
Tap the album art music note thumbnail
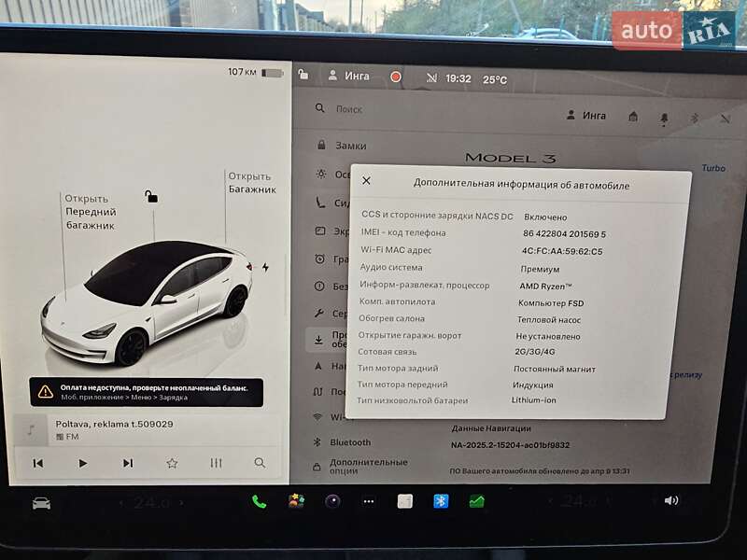(x=31, y=430)
